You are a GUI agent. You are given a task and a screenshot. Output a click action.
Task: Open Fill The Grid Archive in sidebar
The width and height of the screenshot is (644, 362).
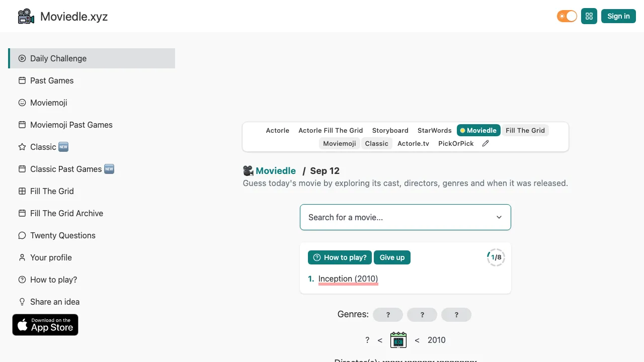point(92,213)
